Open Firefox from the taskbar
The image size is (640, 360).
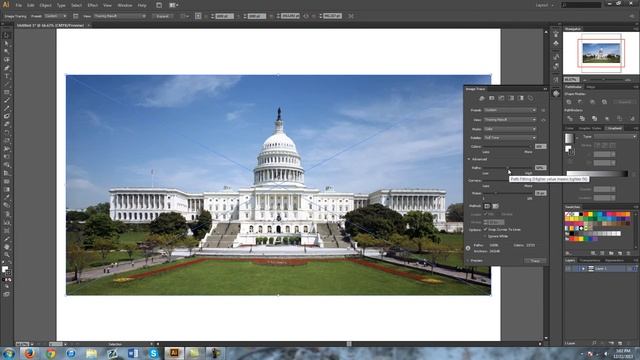pyautogui.click(x=29, y=353)
